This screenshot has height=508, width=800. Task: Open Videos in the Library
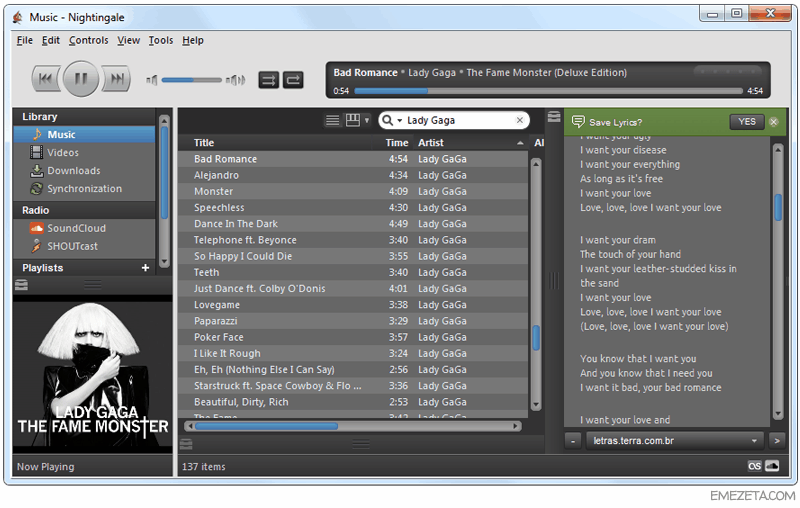coord(85,153)
